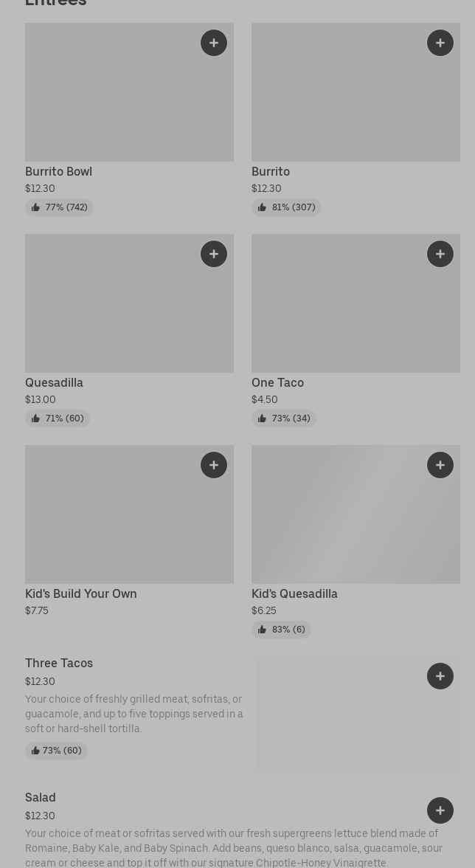Add Salad with the plus icon

440,810
